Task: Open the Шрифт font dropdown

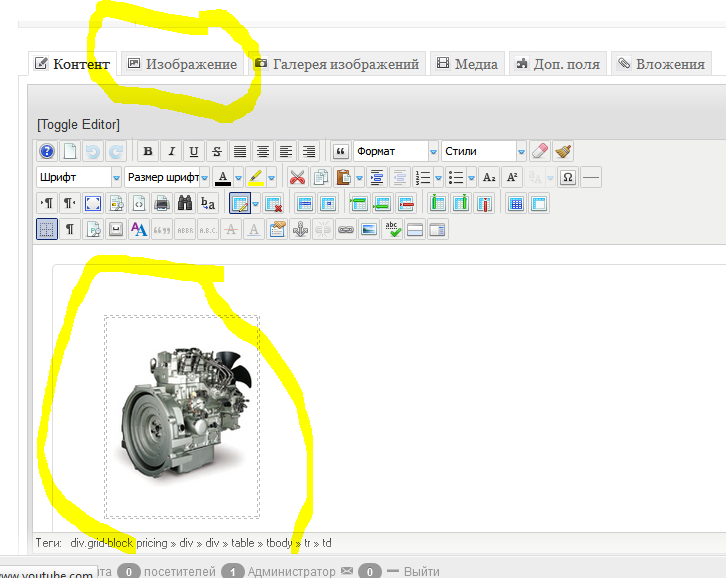Action: tap(79, 177)
